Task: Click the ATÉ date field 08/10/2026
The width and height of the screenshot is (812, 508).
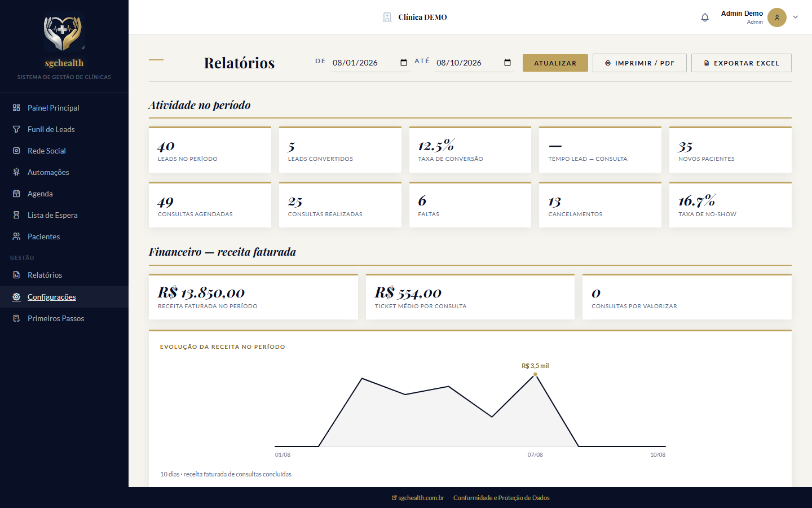Action: coord(474,63)
